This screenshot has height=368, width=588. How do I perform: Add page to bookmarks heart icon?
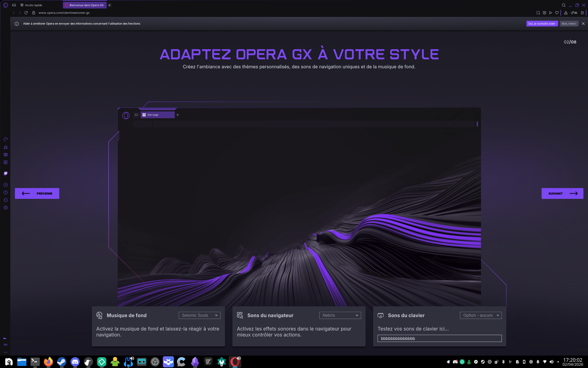click(557, 13)
